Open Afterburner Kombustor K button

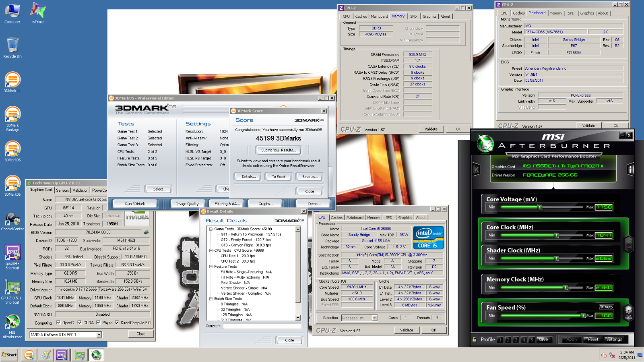click(x=476, y=170)
